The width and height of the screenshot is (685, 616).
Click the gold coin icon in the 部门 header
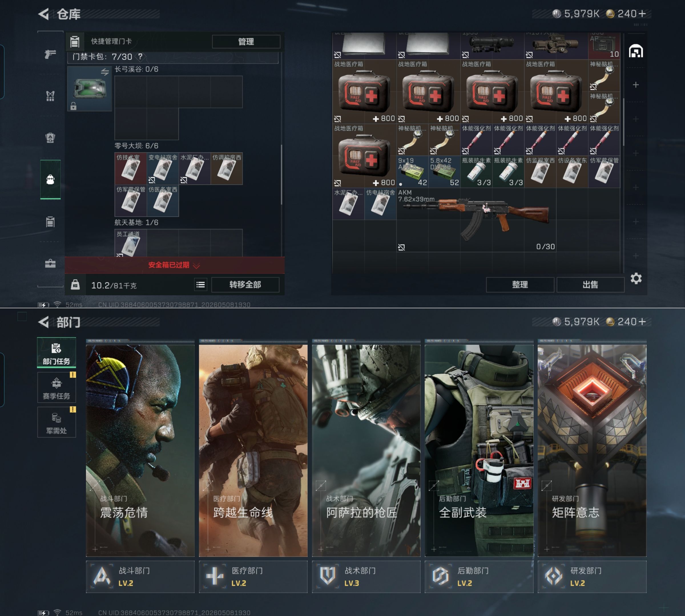pyautogui.click(x=610, y=321)
